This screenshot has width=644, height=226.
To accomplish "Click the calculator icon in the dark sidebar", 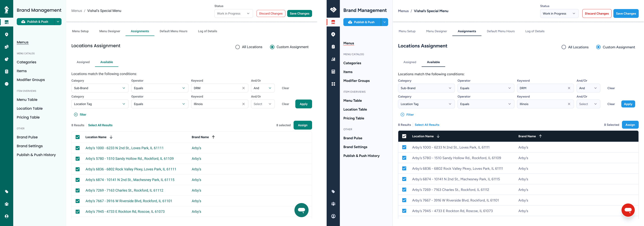I will [x=333, y=72].
